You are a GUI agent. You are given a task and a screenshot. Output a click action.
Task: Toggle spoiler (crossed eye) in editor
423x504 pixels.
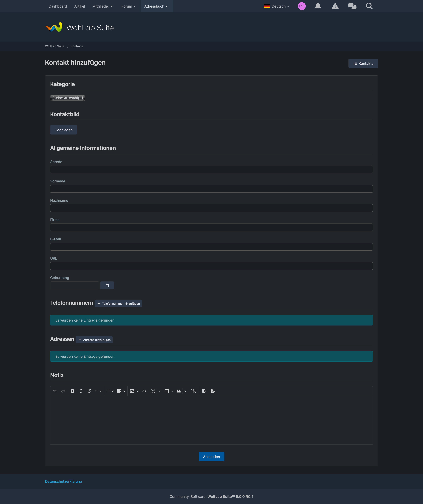point(193,391)
